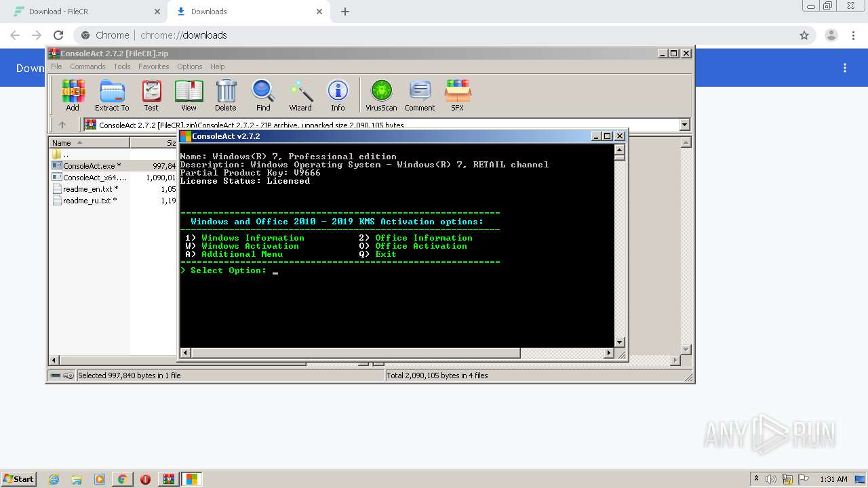Viewport: 868px width, 488px height.
Task: Switch to the Download - FileCR tab
Action: 83,12
